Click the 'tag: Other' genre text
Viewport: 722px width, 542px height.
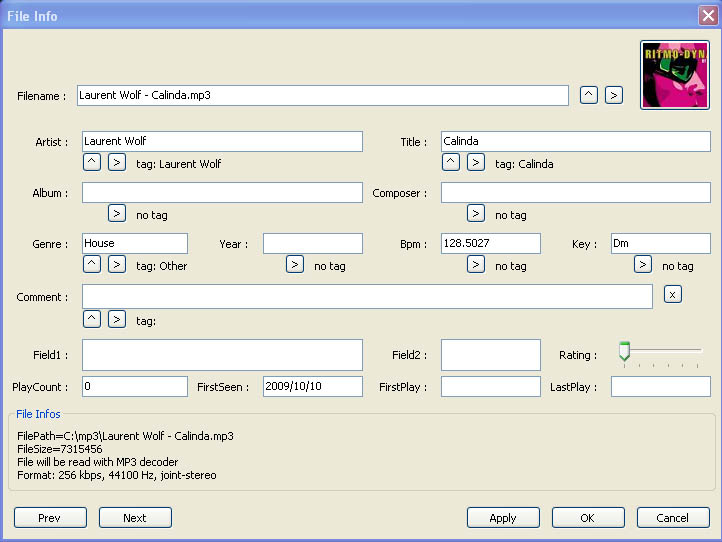pos(162,266)
